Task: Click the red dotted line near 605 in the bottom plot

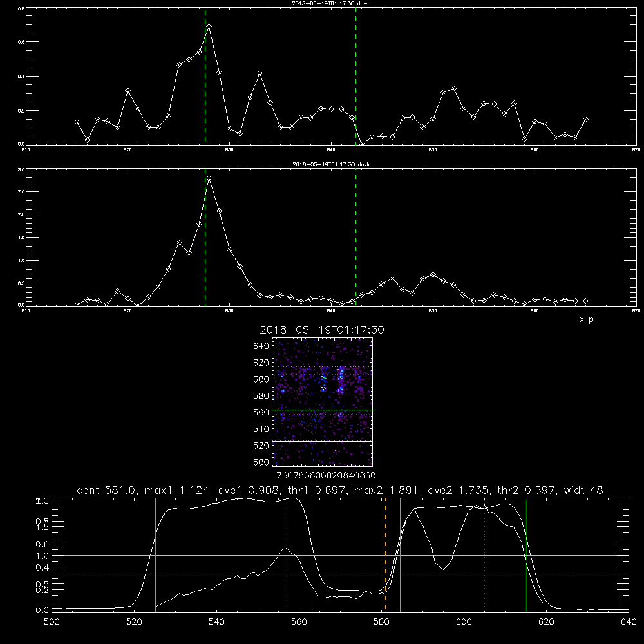Action: 485,555
